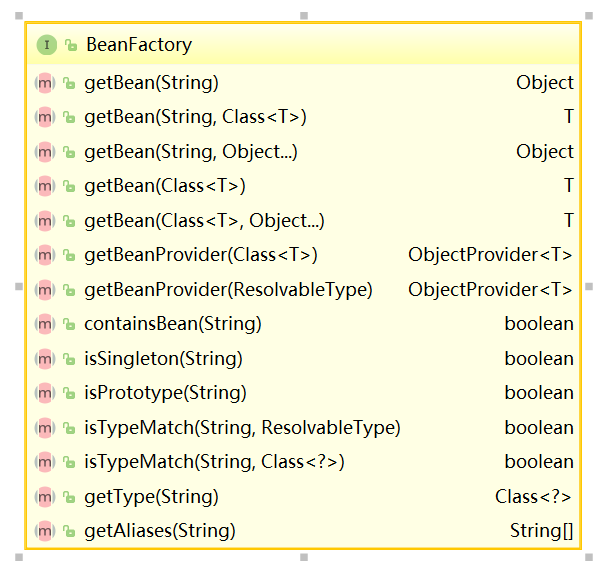This screenshot has width=605, height=568.
Task: Choose the getBean(Class<T>, Object...) method
Action: pos(204,221)
